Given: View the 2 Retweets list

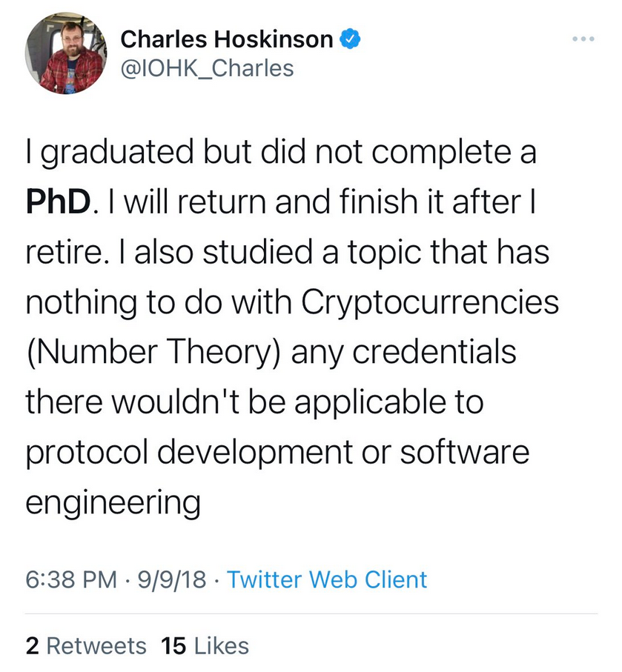Looking at the screenshot, I should pos(86,645).
